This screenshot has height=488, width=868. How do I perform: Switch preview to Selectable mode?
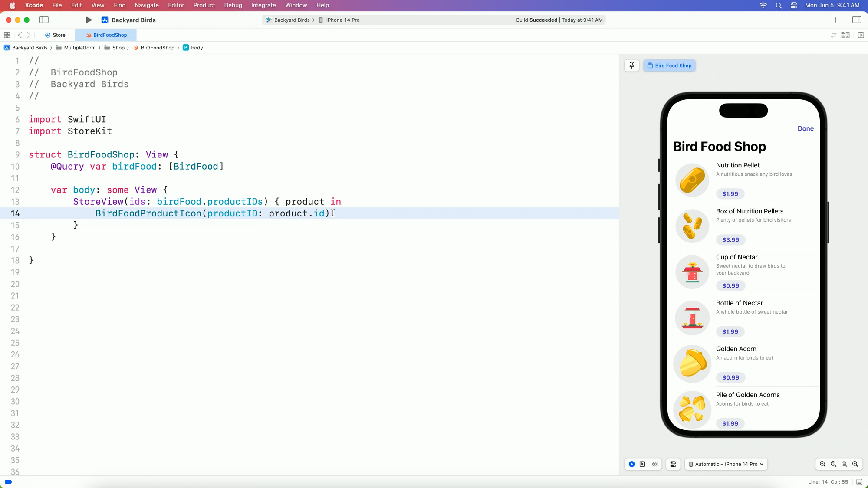[643, 464]
